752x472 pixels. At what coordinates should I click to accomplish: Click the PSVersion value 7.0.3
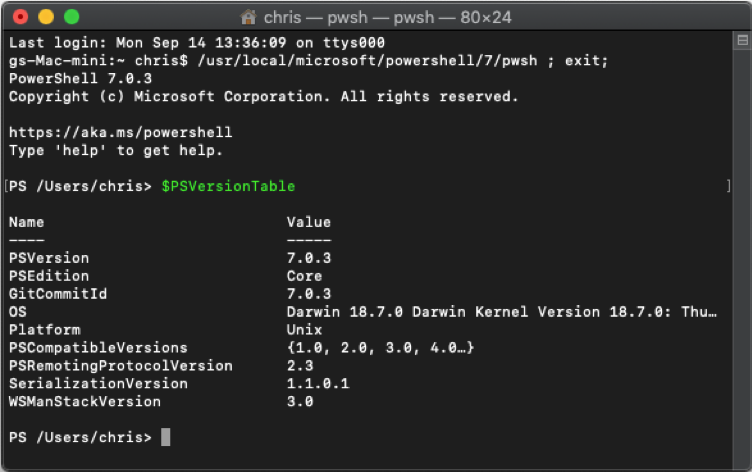point(309,258)
